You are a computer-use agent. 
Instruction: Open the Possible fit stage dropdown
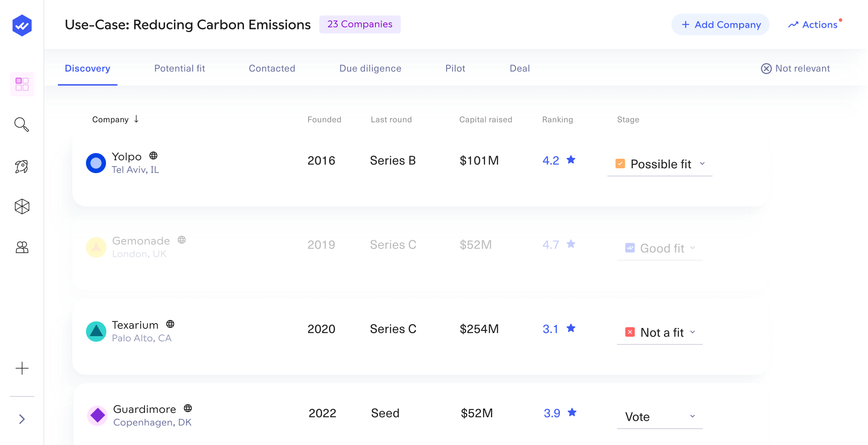point(702,164)
